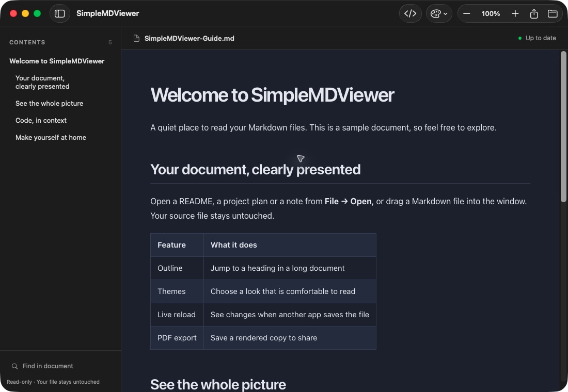The width and height of the screenshot is (568, 392).
Task: Click the Up to date status indicator
Action: pos(537,38)
